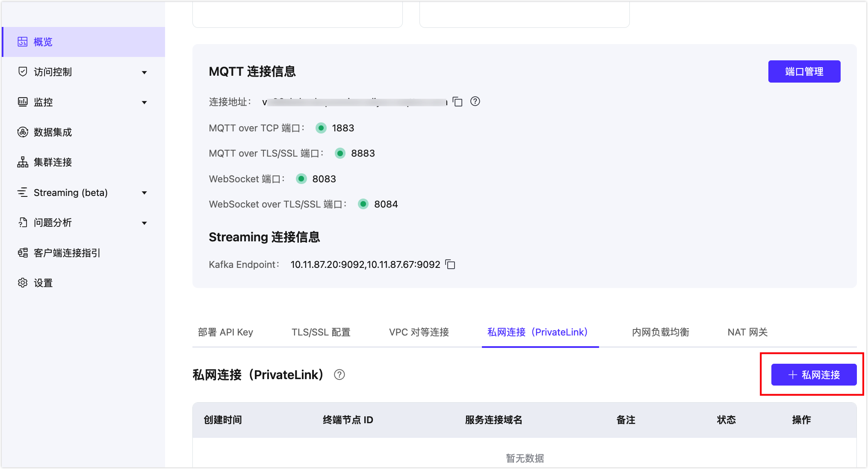Screen dimensions: 868x469
Task: Expand the 监控 submenu arrow
Action: [145, 102]
